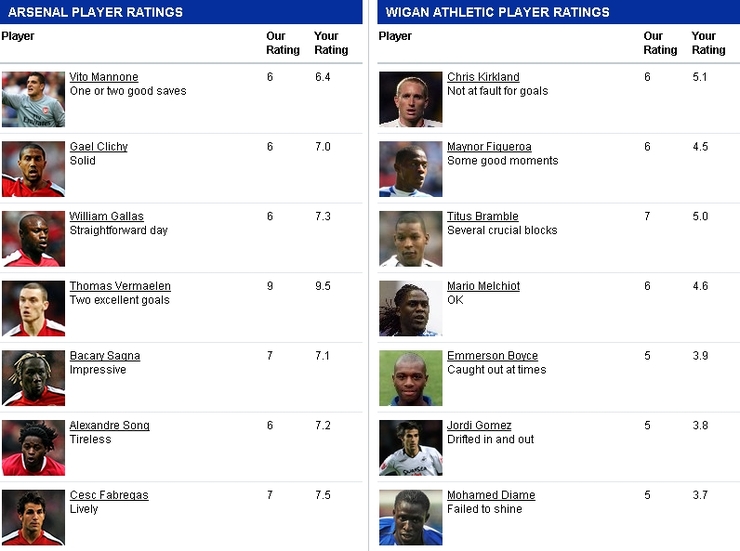This screenshot has height=551, width=740.
Task: Open Gael Clichy's player link
Action: [x=99, y=147]
